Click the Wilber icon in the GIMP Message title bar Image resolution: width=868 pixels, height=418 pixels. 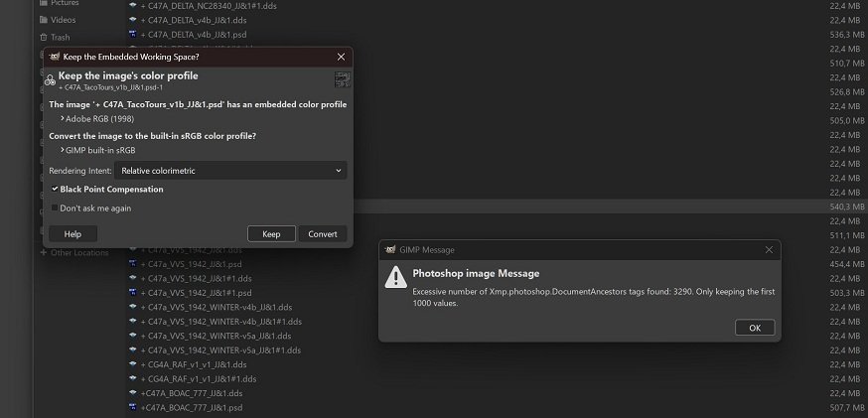point(389,250)
